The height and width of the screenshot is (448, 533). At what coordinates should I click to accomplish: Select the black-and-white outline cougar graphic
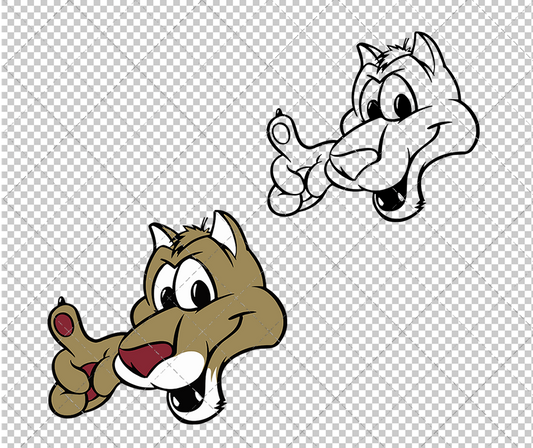tap(373, 127)
